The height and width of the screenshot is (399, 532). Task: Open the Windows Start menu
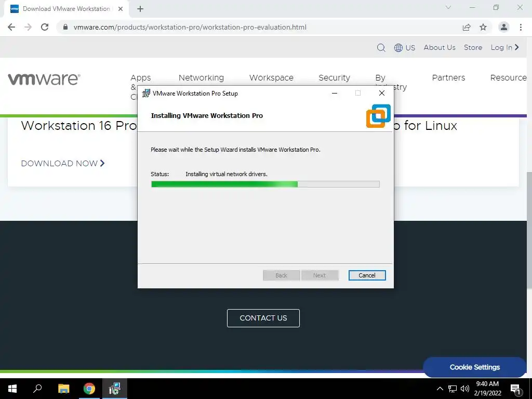coord(12,389)
